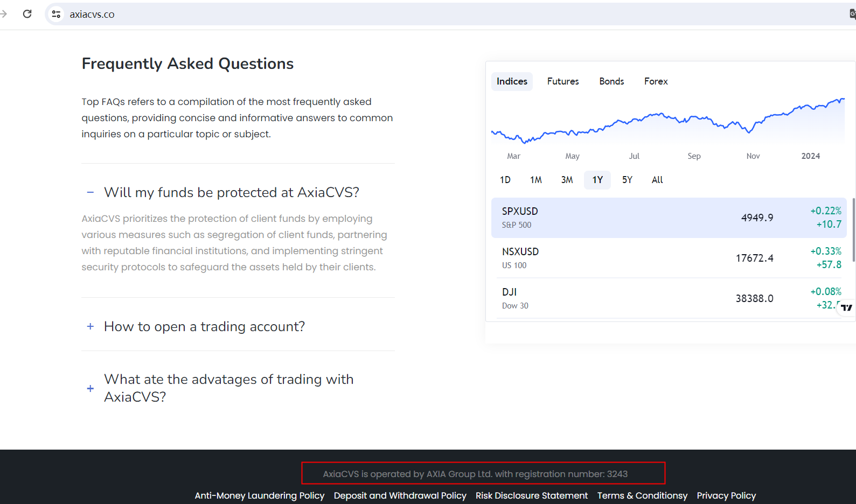Expand the 'How to open a trading account?' question
856x504 pixels.
(x=91, y=326)
